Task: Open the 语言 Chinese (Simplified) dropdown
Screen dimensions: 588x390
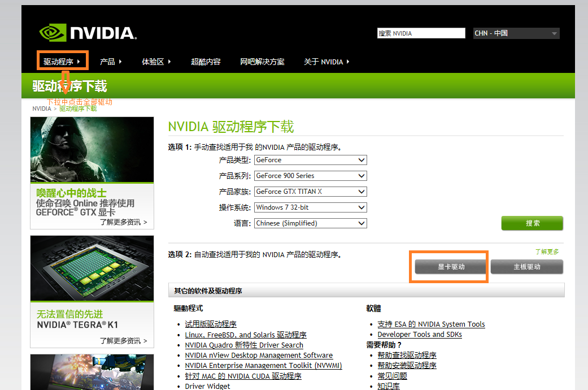Action: 311,223
